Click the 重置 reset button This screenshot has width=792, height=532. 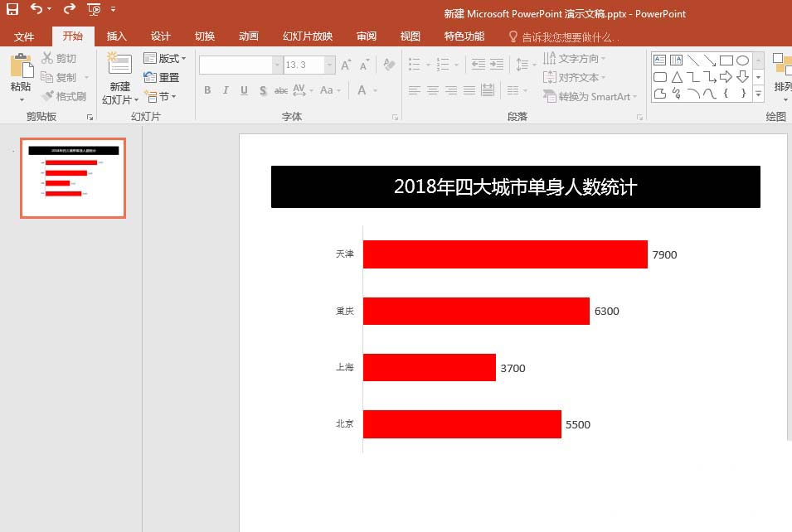click(162, 77)
